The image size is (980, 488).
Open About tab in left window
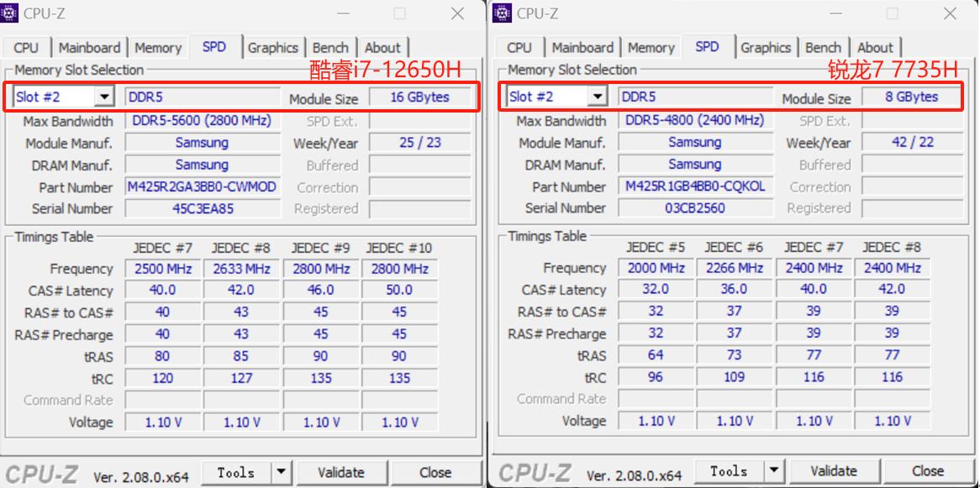(382, 48)
